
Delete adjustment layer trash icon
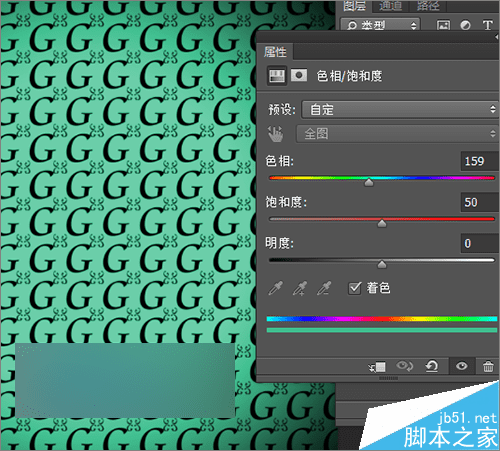(488, 366)
